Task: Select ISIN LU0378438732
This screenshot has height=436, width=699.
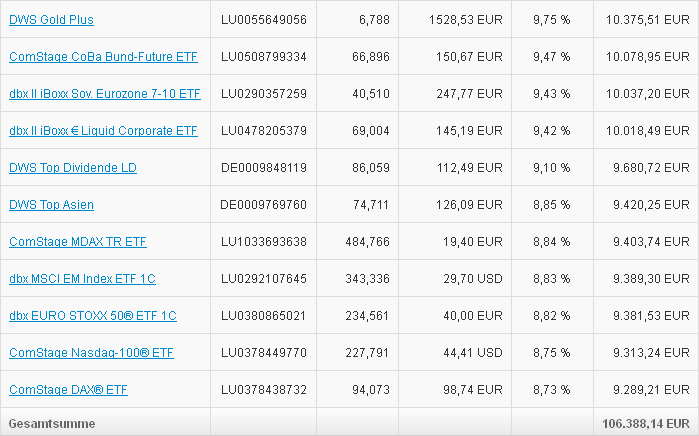Action: click(x=264, y=390)
